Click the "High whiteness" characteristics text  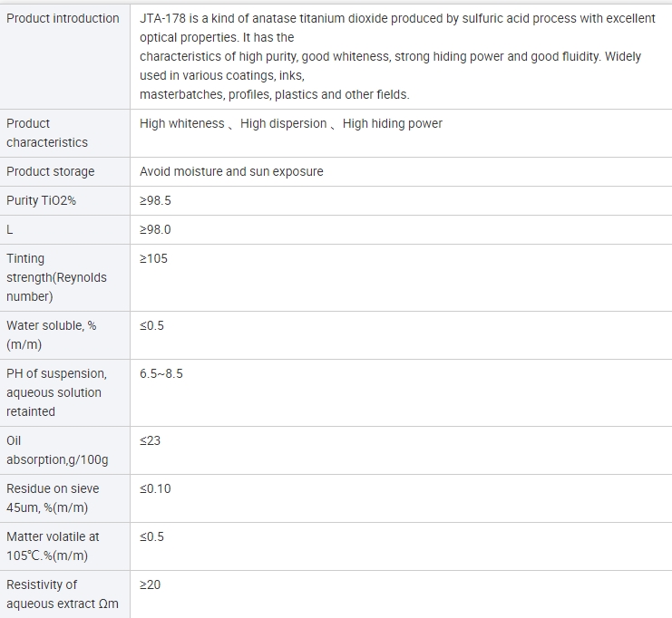[181, 124]
